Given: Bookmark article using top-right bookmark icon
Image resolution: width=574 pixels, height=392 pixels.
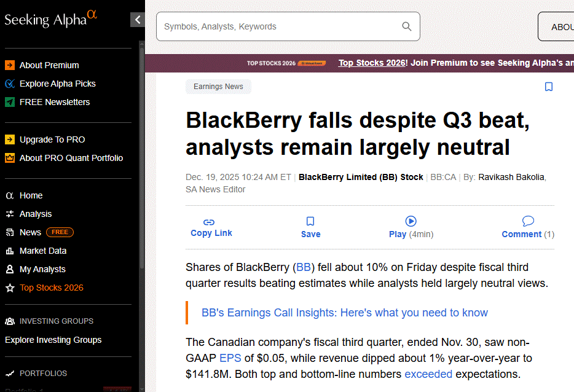Looking at the screenshot, I should tap(549, 87).
